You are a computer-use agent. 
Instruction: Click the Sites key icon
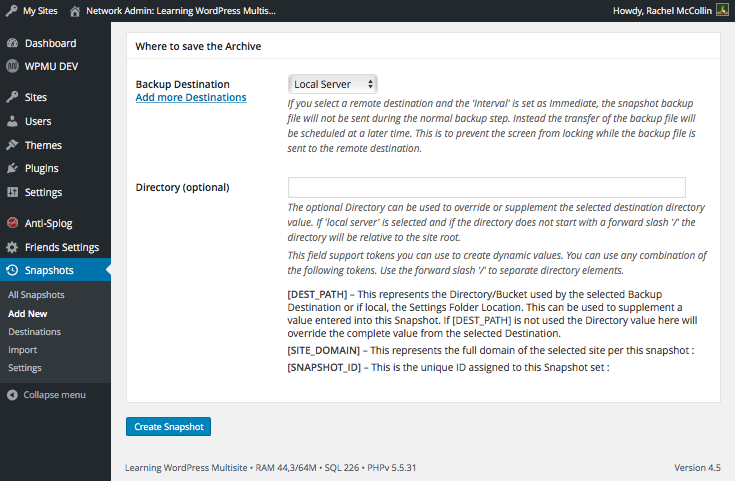12,98
